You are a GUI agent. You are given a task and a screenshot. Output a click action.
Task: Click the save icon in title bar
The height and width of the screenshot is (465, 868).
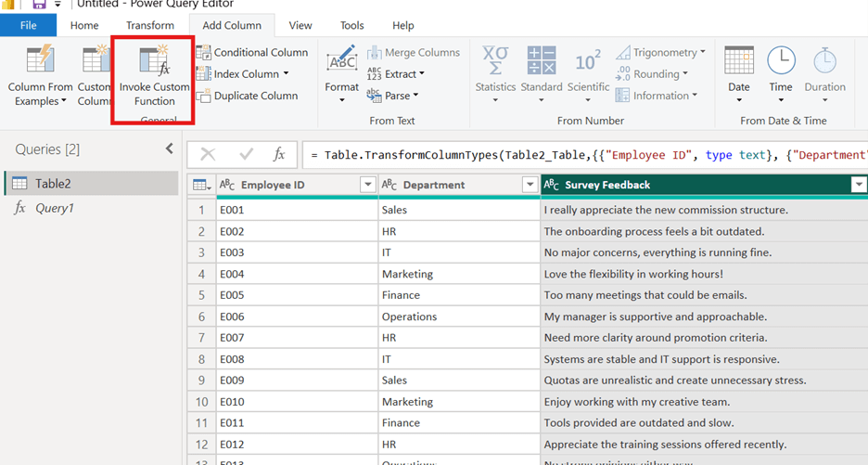[39, 5]
